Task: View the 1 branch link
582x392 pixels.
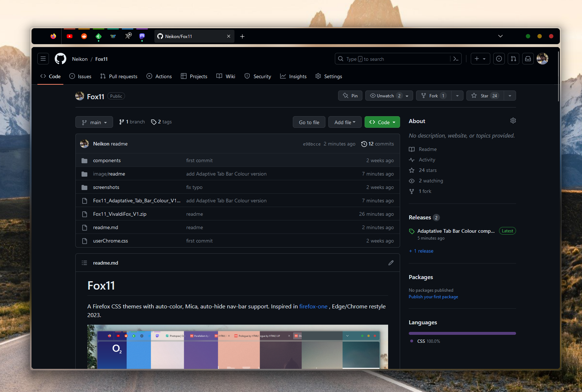Action: coord(132,122)
